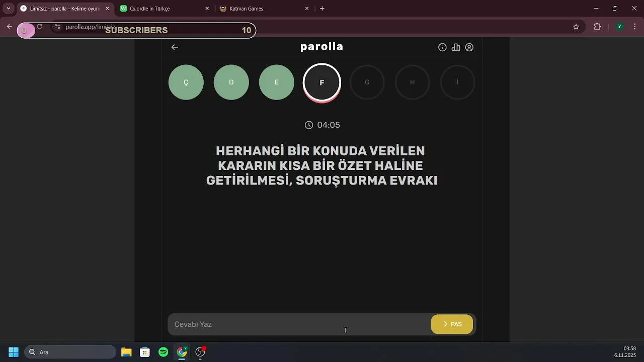
Task: Click the SUBSCRIBERS counter overlay
Action: pyautogui.click(x=136, y=30)
